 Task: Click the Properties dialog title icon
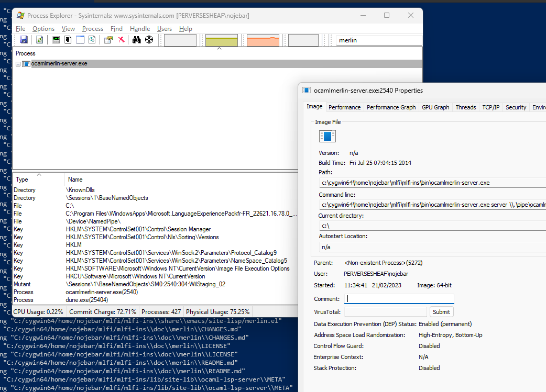[307, 91]
